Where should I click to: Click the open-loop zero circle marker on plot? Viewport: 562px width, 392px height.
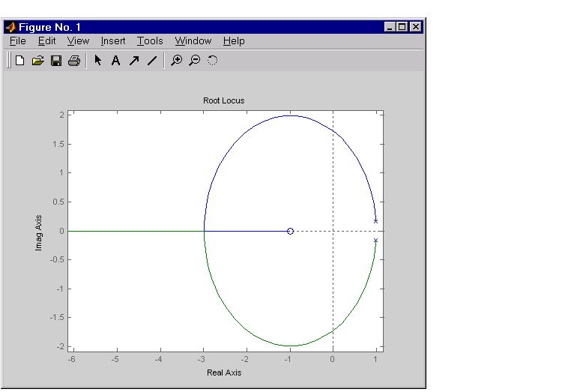(290, 231)
